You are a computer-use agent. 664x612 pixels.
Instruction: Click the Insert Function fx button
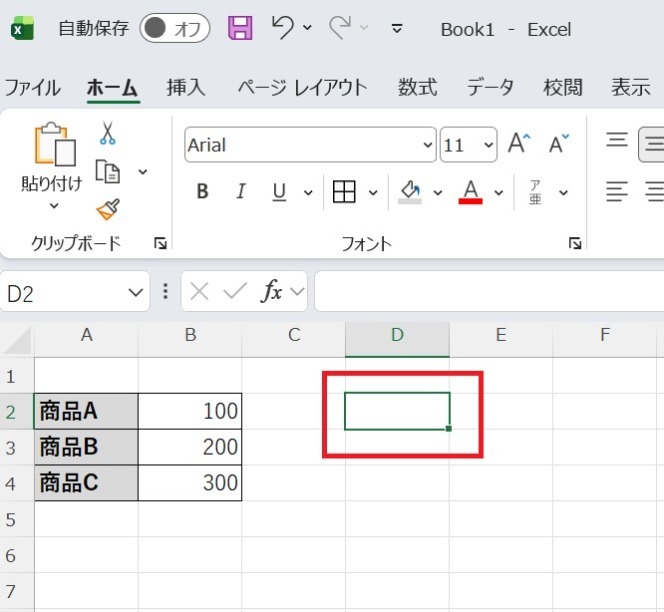(x=271, y=291)
